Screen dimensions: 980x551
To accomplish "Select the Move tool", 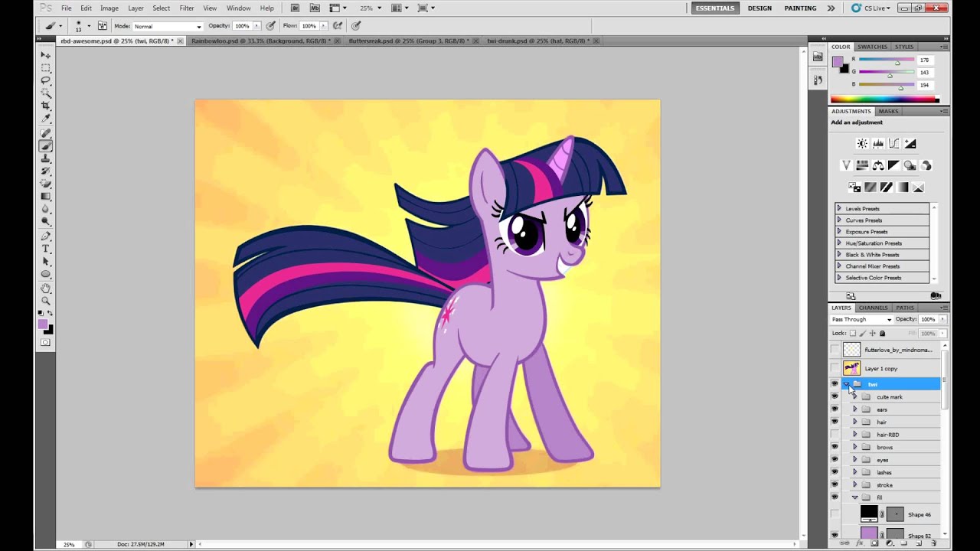I will click(x=46, y=55).
